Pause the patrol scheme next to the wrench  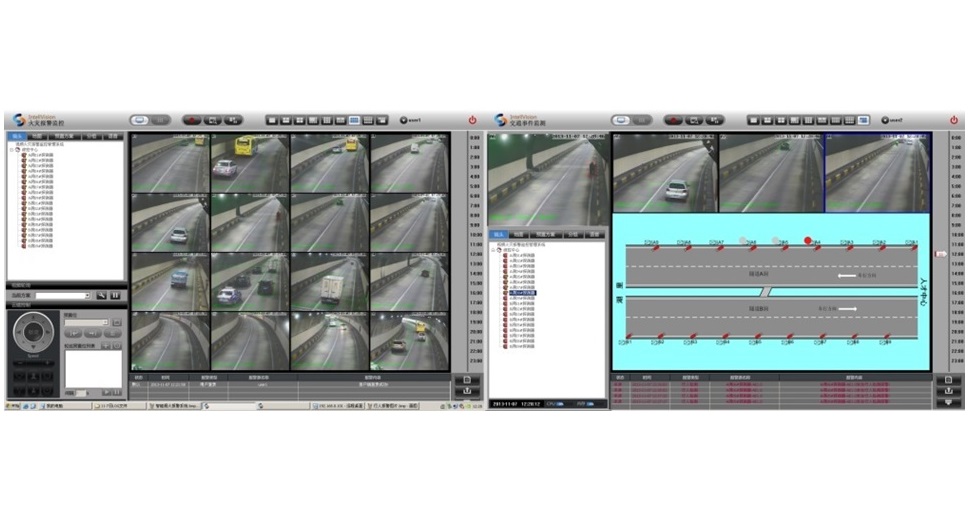click(x=115, y=295)
